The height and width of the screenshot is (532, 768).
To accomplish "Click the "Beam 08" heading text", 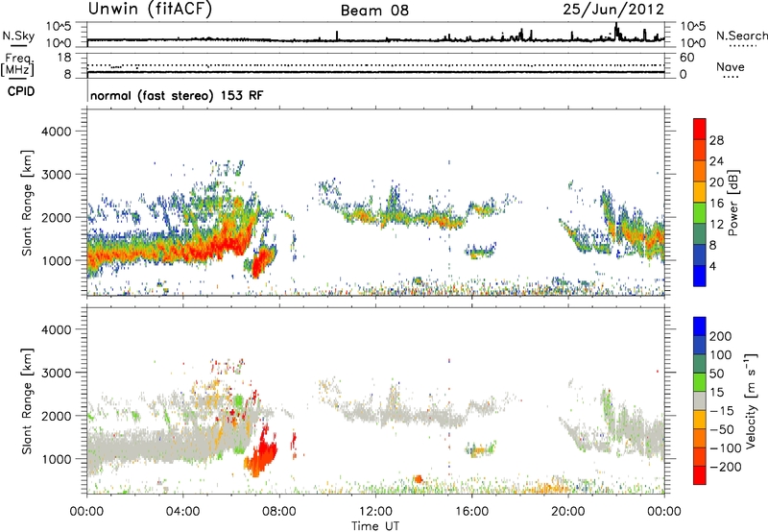I will point(374,11).
